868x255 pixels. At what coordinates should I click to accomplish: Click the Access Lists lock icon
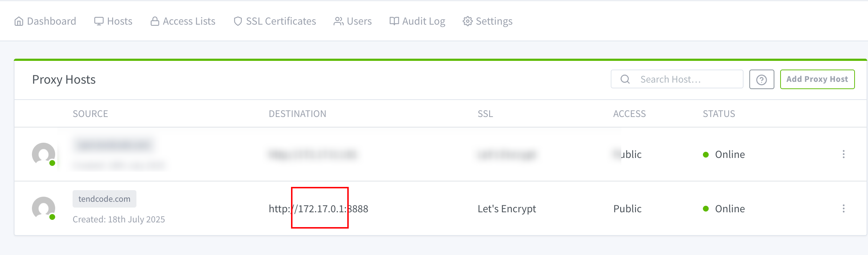(x=155, y=21)
